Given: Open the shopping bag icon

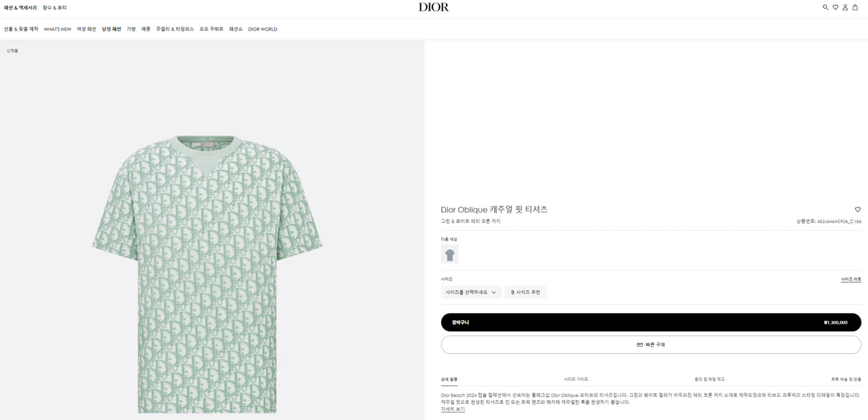Looking at the screenshot, I should tap(855, 7).
